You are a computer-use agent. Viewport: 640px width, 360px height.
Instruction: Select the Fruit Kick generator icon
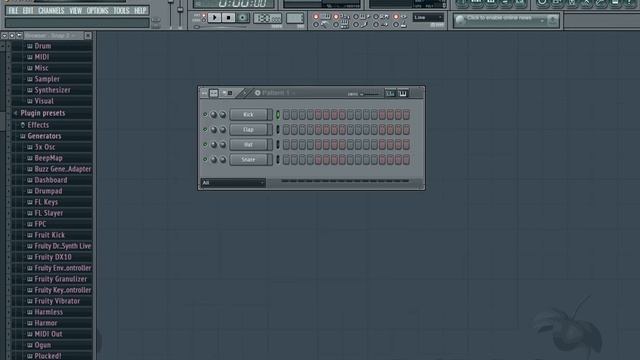pyautogui.click(x=30, y=235)
